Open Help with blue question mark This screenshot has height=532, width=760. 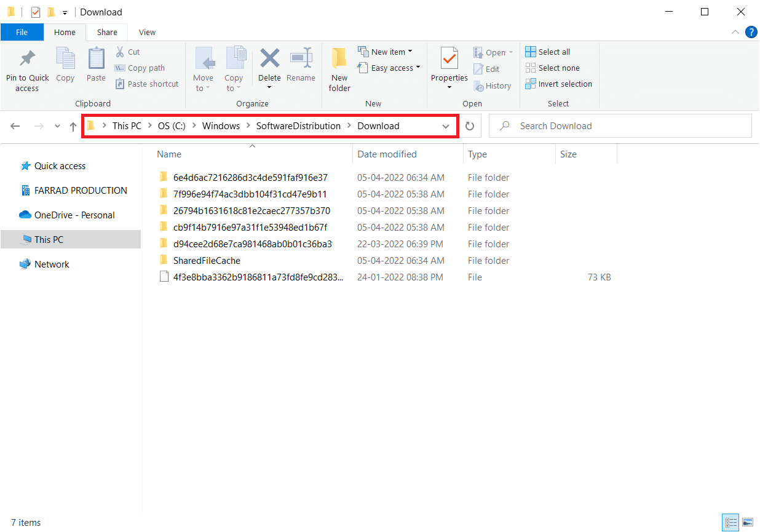(x=751, y=32)
